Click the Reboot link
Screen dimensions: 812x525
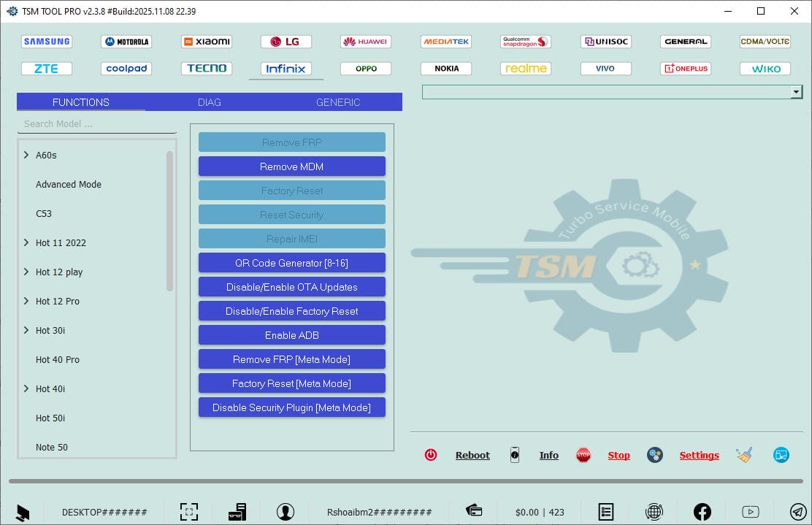tap(472, 454)
